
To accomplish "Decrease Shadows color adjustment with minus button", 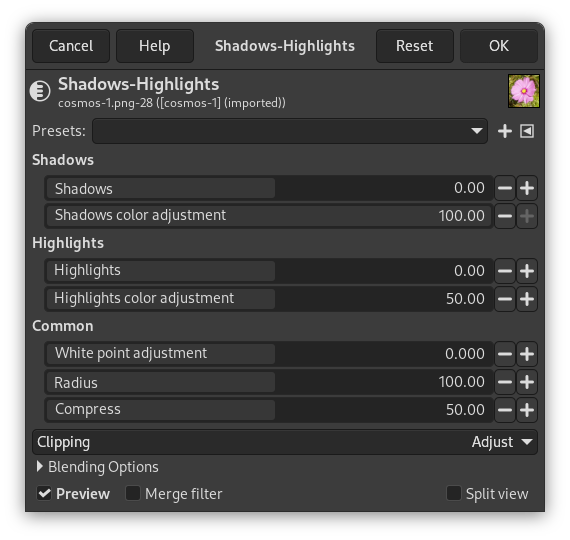I will click(x=505, y=216).
